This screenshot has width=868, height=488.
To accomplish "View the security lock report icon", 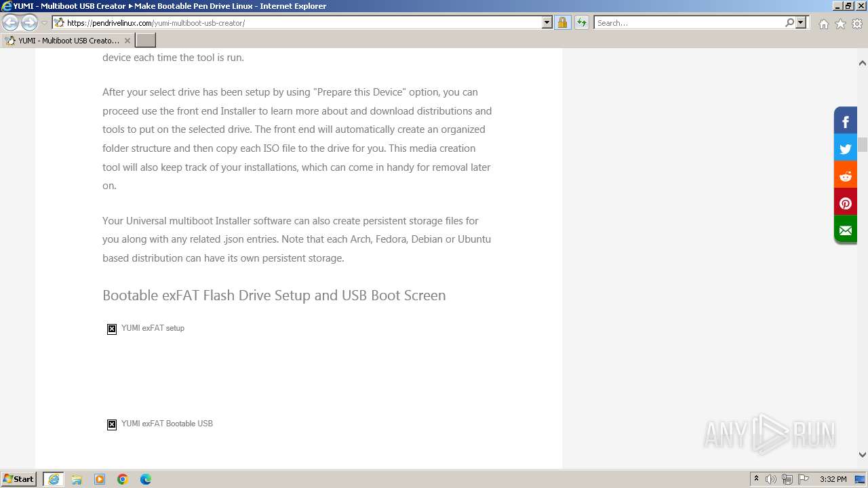I will point(562,22).
